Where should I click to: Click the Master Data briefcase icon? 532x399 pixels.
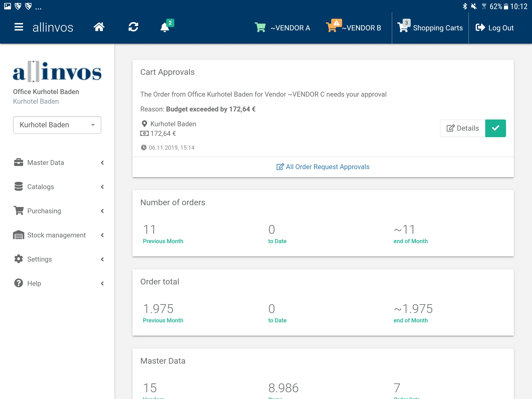point(18,162)
